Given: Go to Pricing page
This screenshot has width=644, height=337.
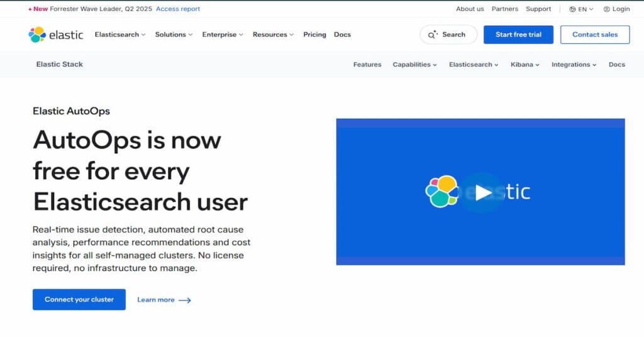Looking at the screenshot, I should 314,35.
